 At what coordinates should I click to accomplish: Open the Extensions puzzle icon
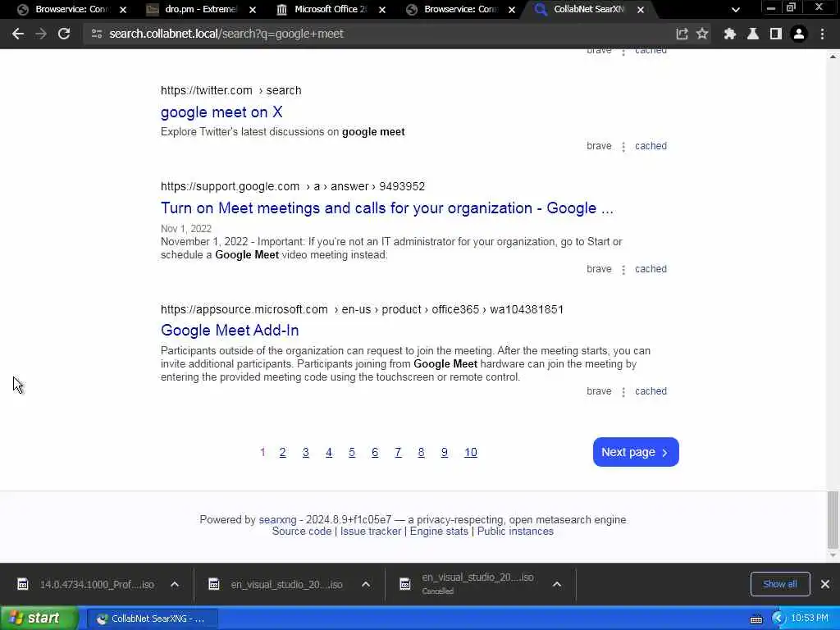729,34
